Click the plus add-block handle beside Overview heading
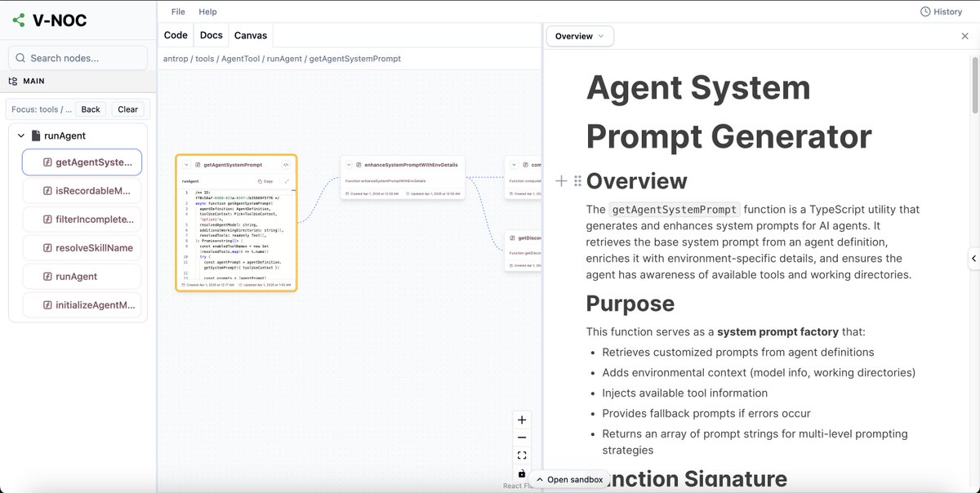 [x=561, y=180]
